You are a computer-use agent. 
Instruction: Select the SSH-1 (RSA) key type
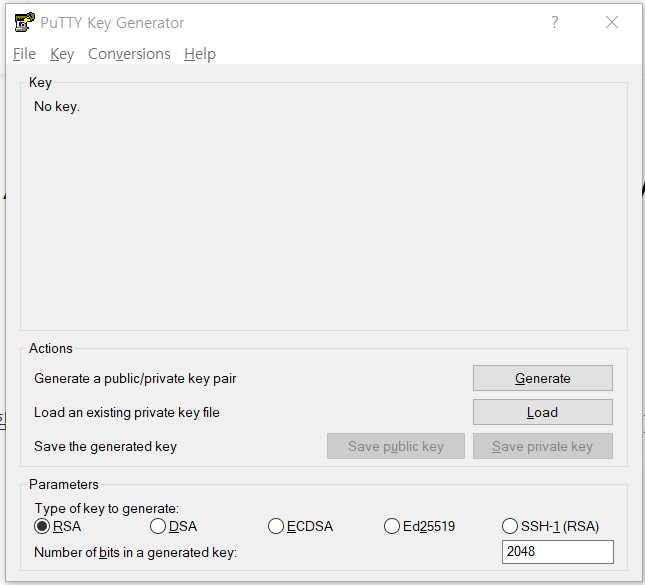pos(550,526)
